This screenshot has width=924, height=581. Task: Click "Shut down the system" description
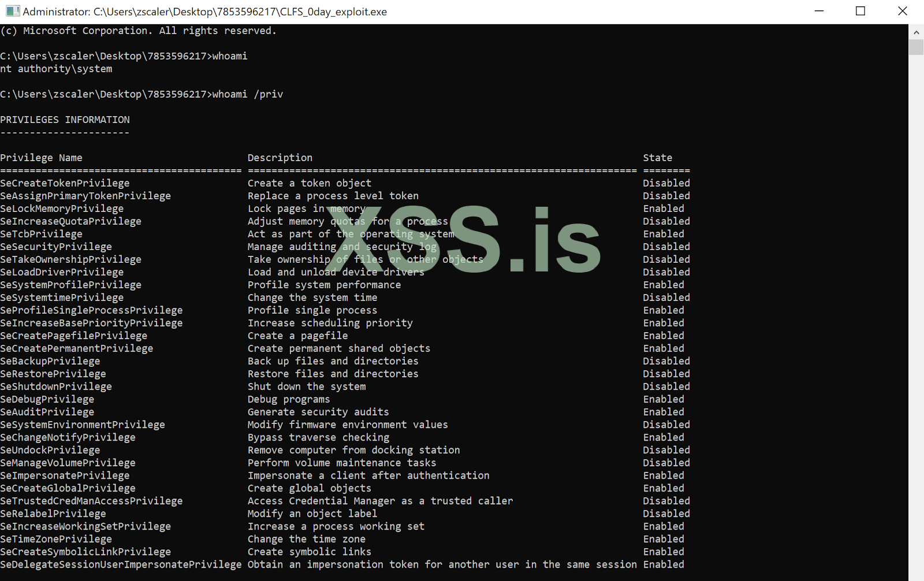307,386
